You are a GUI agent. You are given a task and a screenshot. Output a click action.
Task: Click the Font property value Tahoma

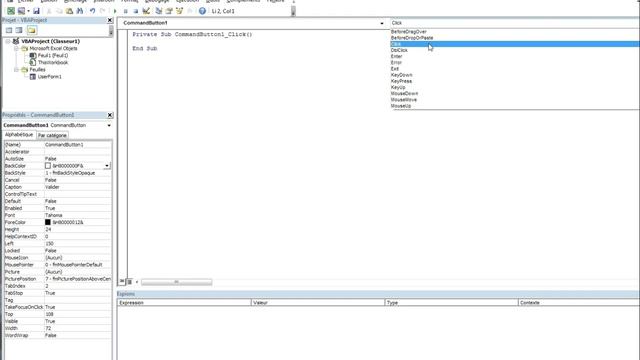53,215
